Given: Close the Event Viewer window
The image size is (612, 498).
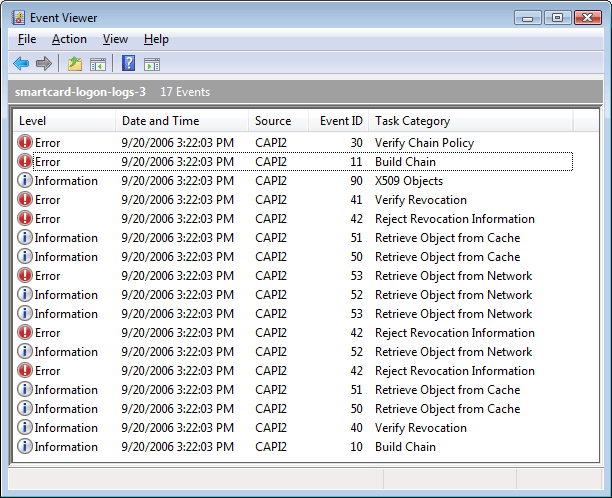Looking at the screenshot, I should pyautogui.click(x=587, y=18).
